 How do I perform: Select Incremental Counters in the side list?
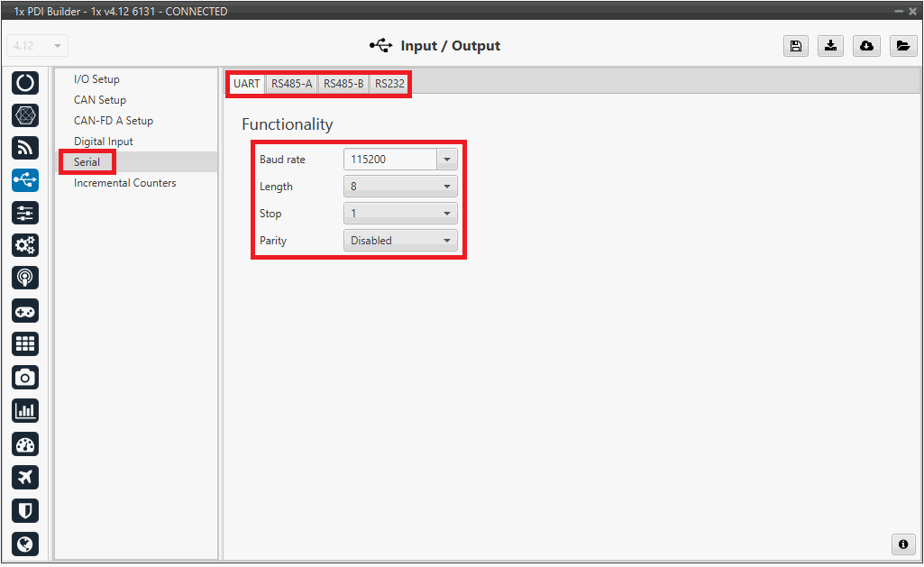click(124, 183)
